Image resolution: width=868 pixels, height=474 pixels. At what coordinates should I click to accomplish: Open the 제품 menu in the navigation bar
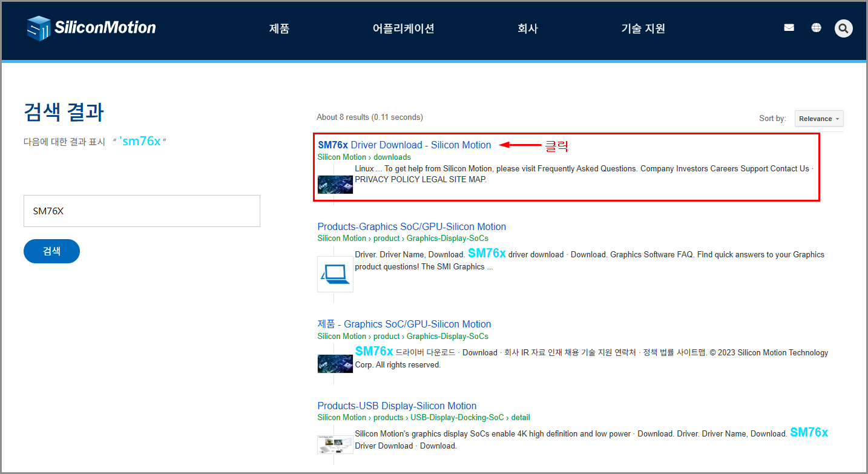click(x=279, y=28)
